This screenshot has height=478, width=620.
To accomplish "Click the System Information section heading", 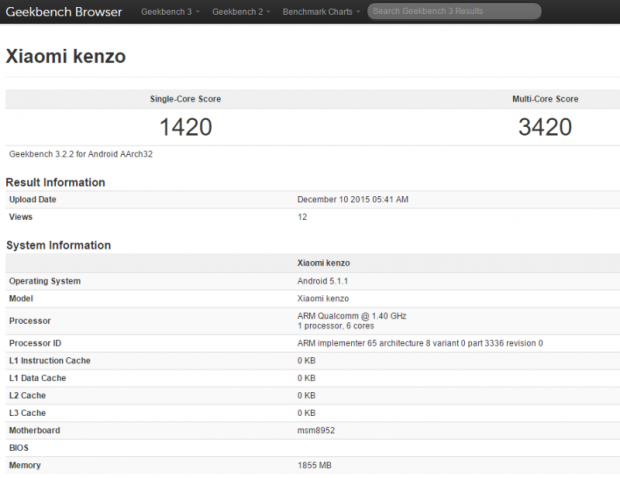I will (x=58, y=245).
